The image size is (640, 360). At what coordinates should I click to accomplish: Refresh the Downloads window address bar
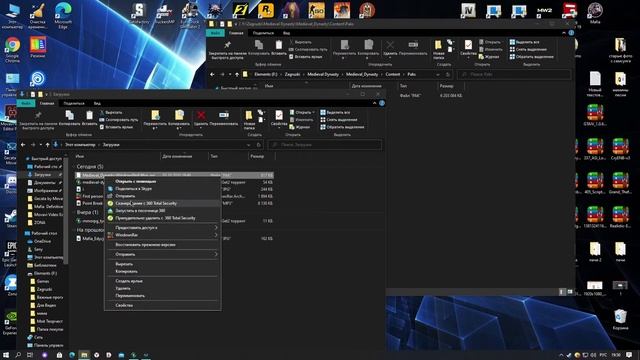pos(258,145)
